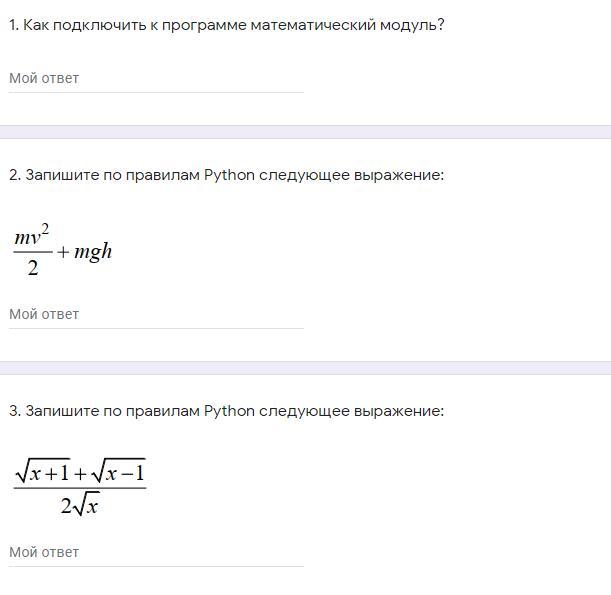Click question 1 text about математический модуль
Image resolution: width=611 pixels, height=595 pixels.
[x=226, y=25]
